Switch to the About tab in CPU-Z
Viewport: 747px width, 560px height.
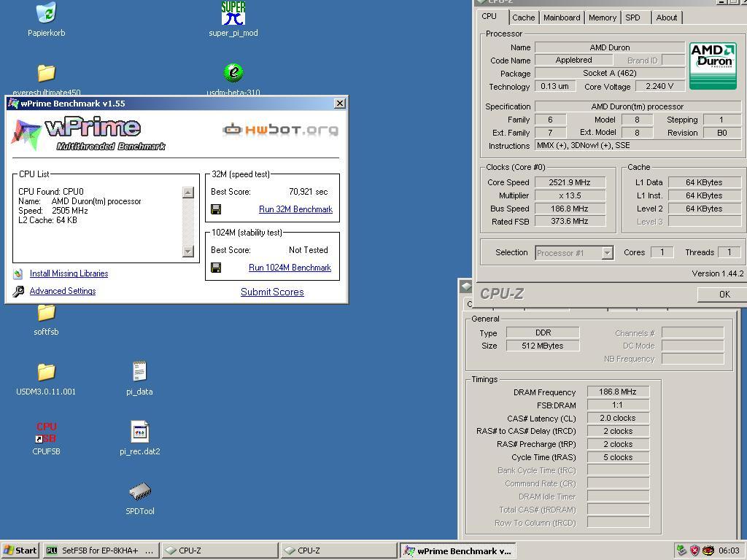click(667, 17)
